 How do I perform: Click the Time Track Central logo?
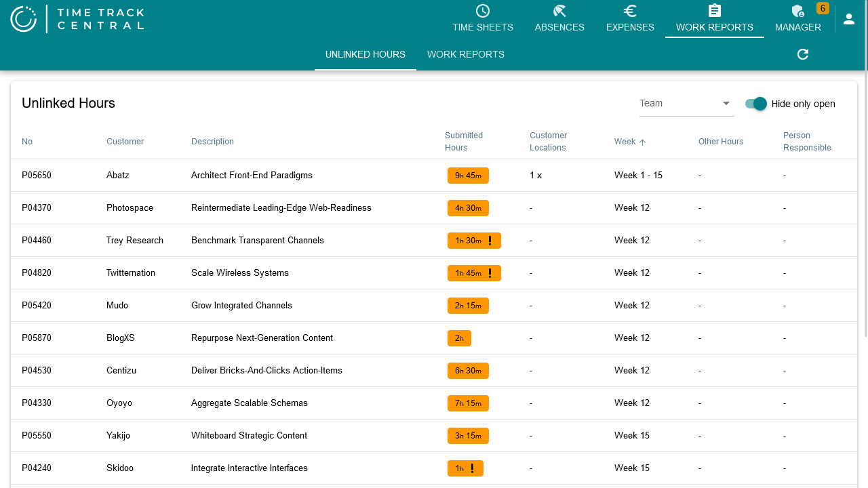tap(77, 19)
